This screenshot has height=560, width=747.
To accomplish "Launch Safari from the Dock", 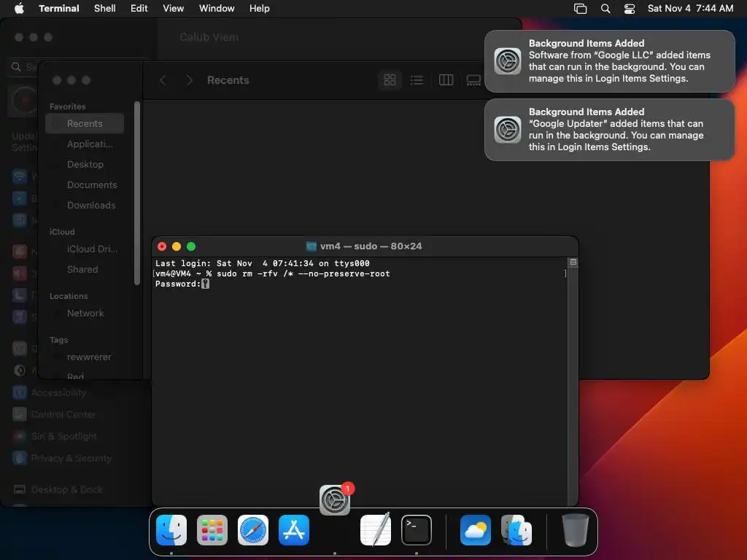I will 253,529.
